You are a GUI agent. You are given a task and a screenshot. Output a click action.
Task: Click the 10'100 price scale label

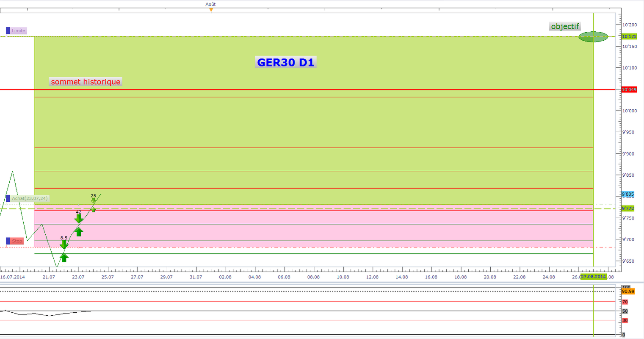click(x=630, y=68)
